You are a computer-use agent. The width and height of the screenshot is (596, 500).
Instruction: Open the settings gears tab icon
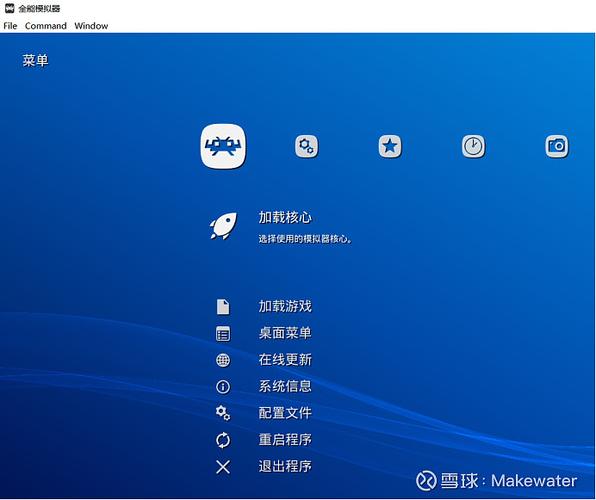point(306,146)
